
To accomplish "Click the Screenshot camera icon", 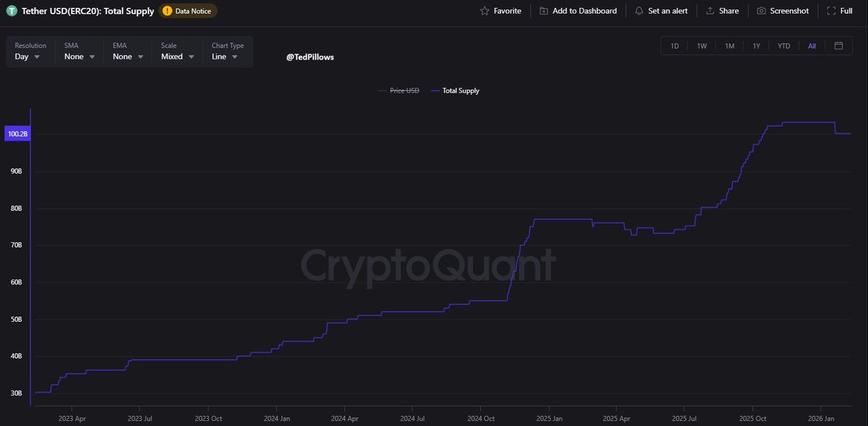I will tap(762, 11).
